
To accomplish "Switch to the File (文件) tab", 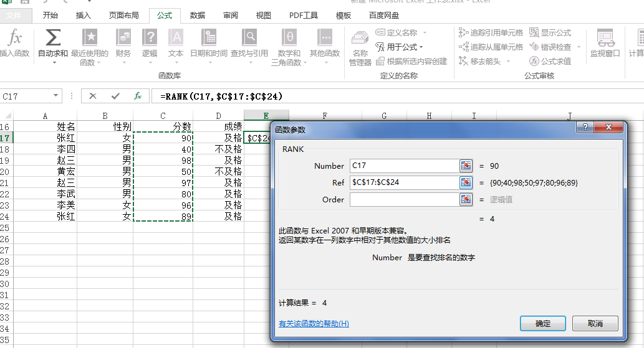I will [14, 15].
